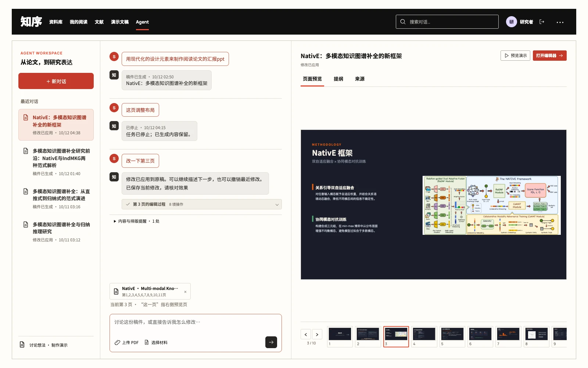This screenshot has width=588, height=368.
Task: Select slide thumbnail 8
Action: 536,336
